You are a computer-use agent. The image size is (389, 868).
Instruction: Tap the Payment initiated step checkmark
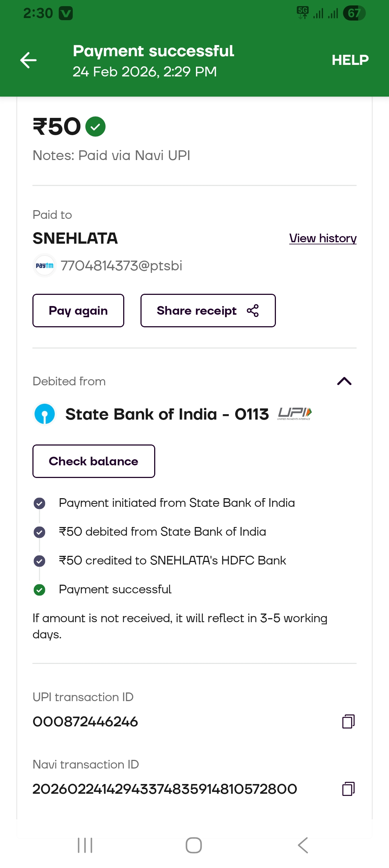pyautogui.click(x=39, y=503)
